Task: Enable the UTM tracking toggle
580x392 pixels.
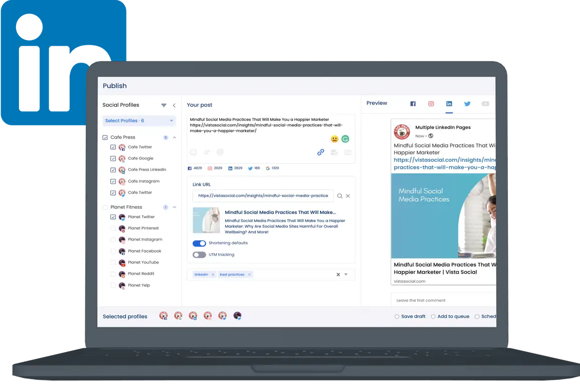Action: [199, 255]
